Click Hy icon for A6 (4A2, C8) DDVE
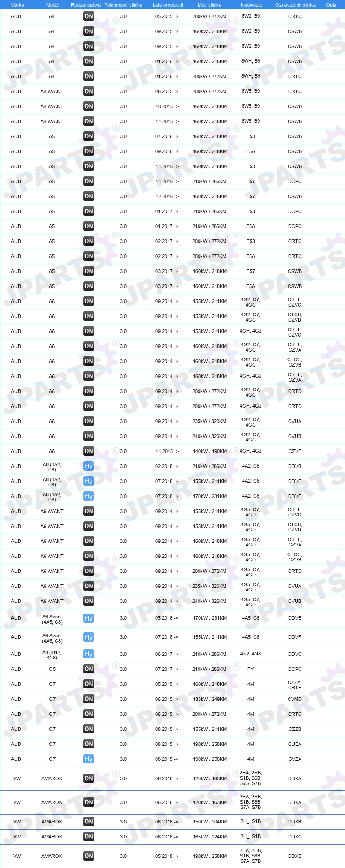The width and height of the screenshot is (345, 868). (x=89, y=496)
